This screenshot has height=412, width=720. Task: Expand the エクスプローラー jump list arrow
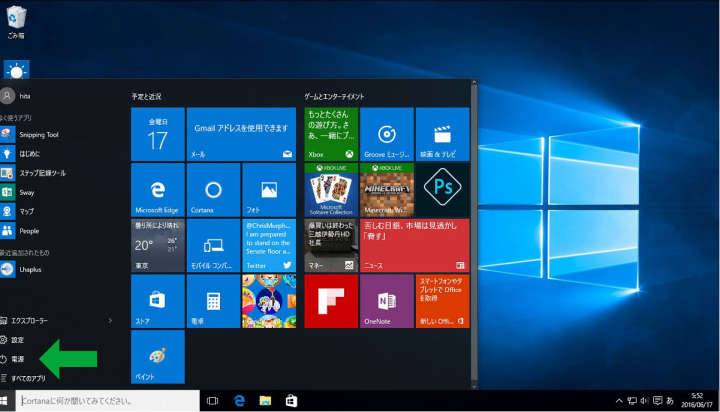(110, 321)
